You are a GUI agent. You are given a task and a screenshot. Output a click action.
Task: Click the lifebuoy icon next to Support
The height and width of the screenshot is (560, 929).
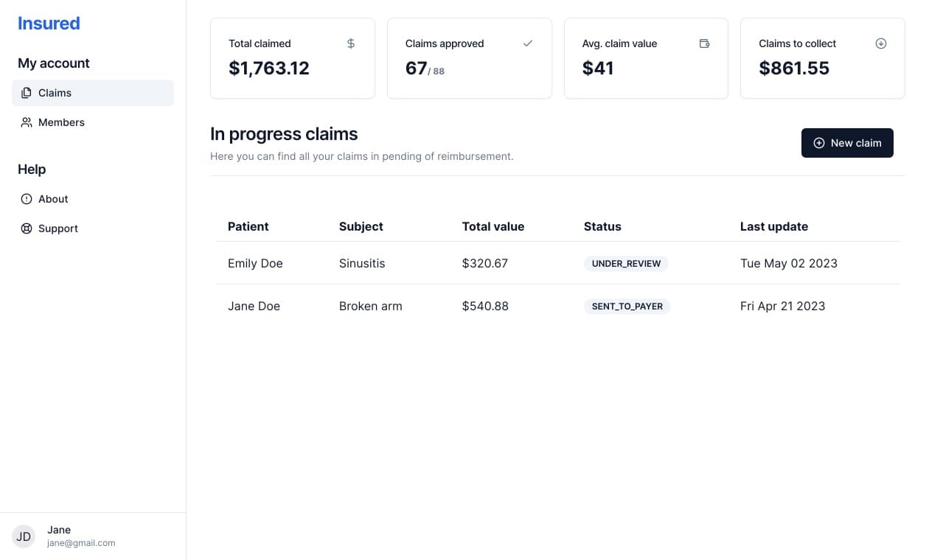coord(26,228)
